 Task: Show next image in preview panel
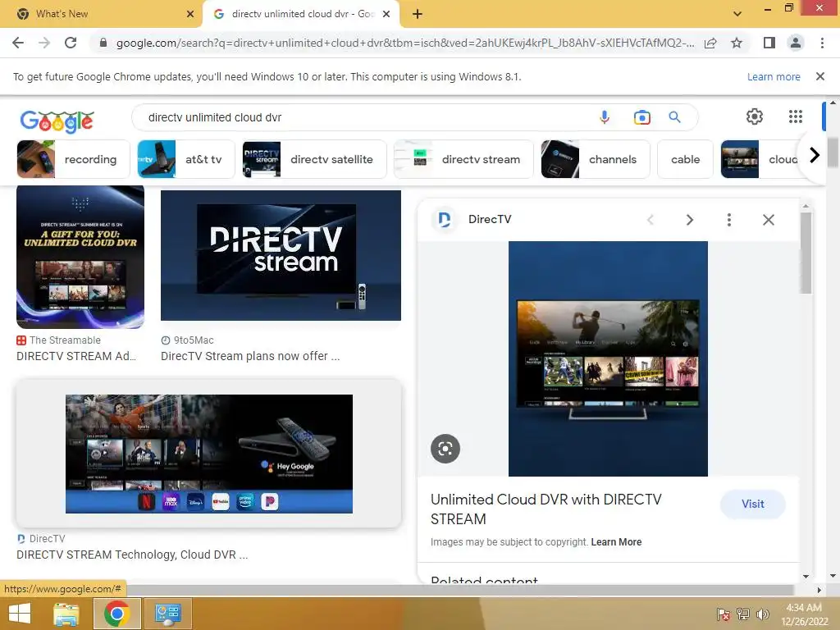689,220
